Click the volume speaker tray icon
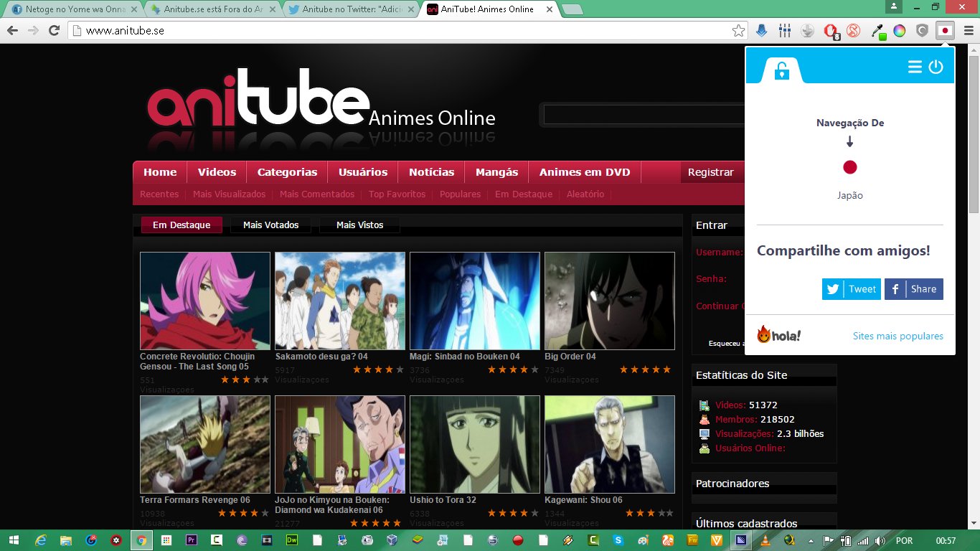Screen dimensions: 980x551 pos(880,540)
